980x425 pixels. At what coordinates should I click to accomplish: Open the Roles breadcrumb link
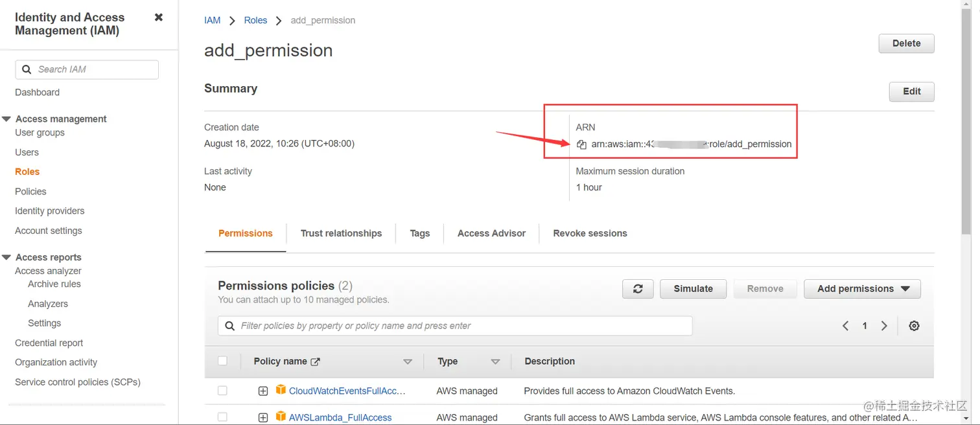point(255,20)
